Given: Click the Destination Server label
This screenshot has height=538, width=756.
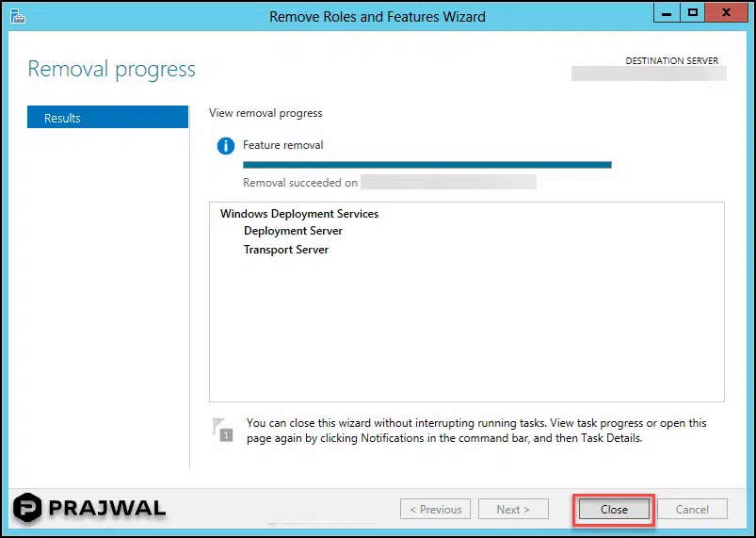Looking at the screenshot, I should (671, 61).
